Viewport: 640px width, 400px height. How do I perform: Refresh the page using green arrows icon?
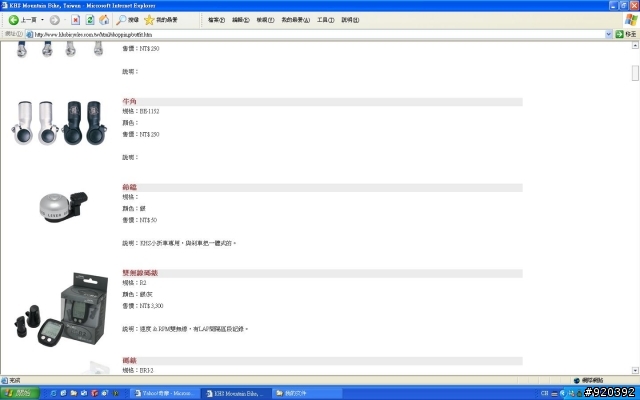tap(90, 20)
